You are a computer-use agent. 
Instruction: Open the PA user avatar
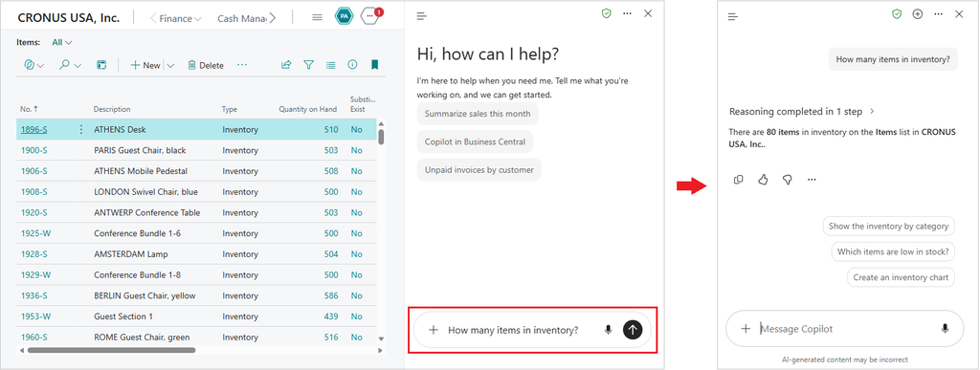[344, 17]
